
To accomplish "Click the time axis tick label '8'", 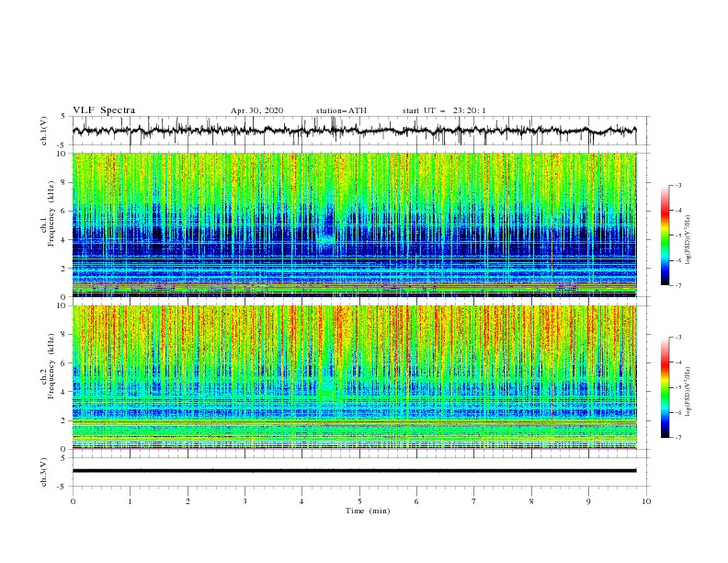I will (x=531, y=501).
